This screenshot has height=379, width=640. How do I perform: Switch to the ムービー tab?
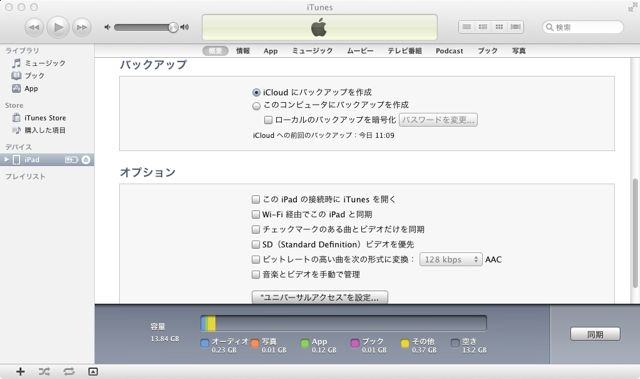tap(360, 51)
